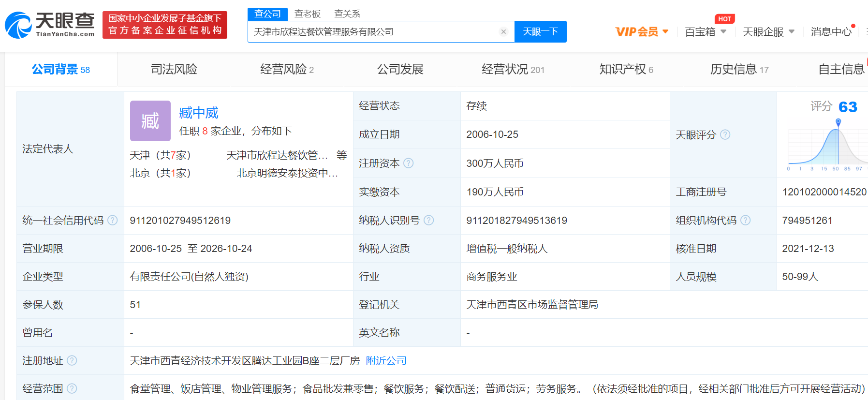Click taxpayer number 911201827949513619
Viewport: 868px width, 400px height.
point(517,221)
